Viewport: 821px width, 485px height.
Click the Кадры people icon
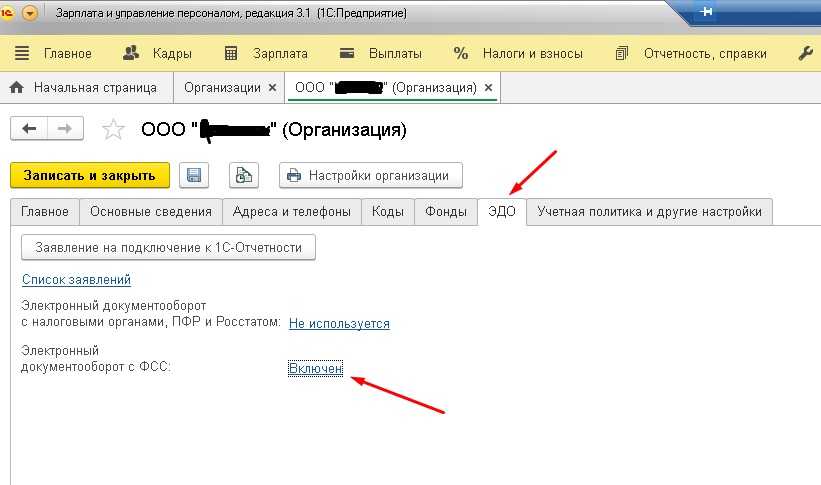click(x=131, y=53)
